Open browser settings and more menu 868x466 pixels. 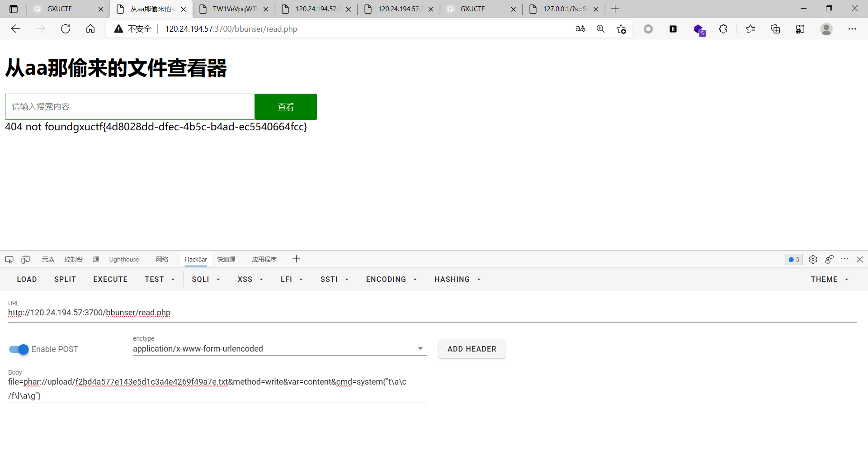click(852, 29)
